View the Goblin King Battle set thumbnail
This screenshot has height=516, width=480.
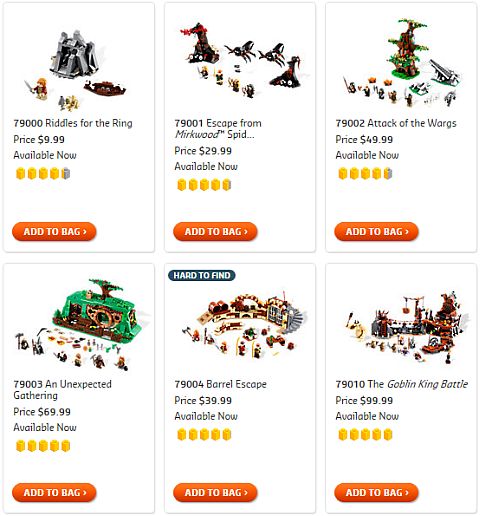pos(405,326)
